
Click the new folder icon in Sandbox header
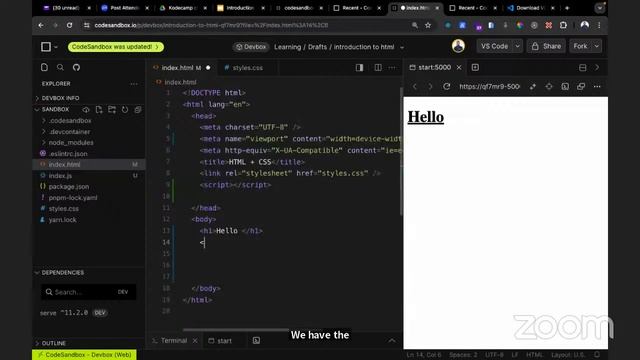pyautogui.click(x=112, y=109)
